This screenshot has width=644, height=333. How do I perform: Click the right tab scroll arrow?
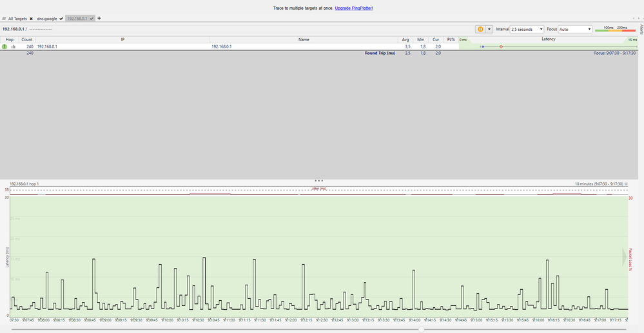click(x=638, y=19)
